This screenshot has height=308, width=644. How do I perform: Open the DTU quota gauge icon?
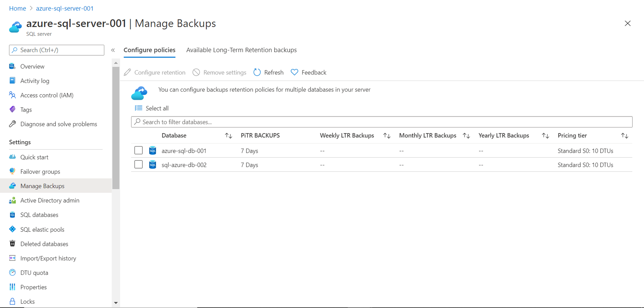click(12, 273)
